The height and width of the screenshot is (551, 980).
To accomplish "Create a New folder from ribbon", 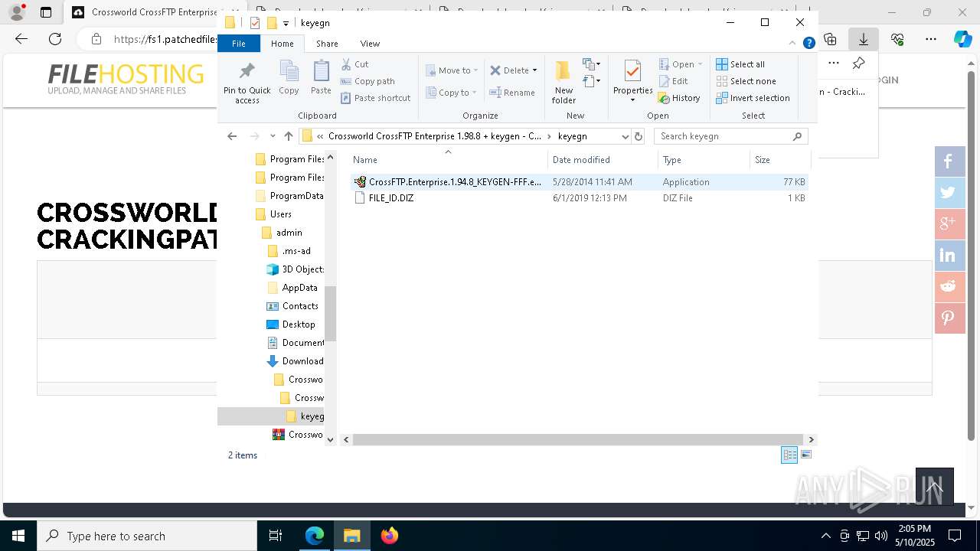I will [x=563, y=82].
